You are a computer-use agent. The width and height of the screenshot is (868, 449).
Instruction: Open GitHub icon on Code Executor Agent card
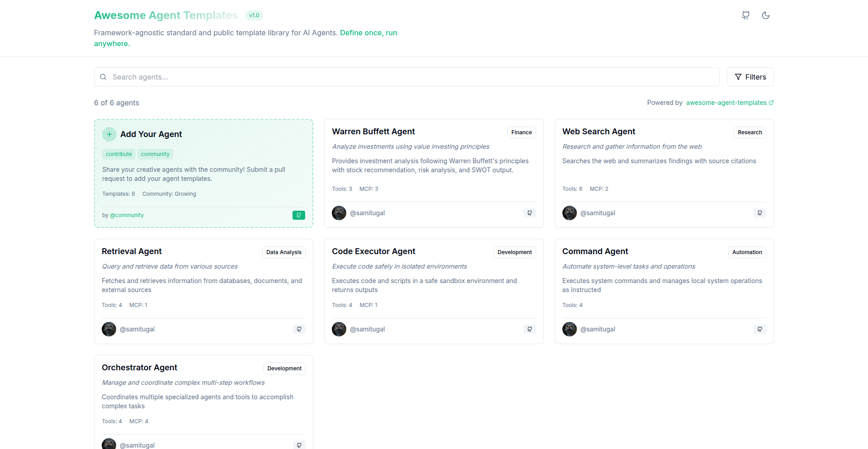pos(529,329)
